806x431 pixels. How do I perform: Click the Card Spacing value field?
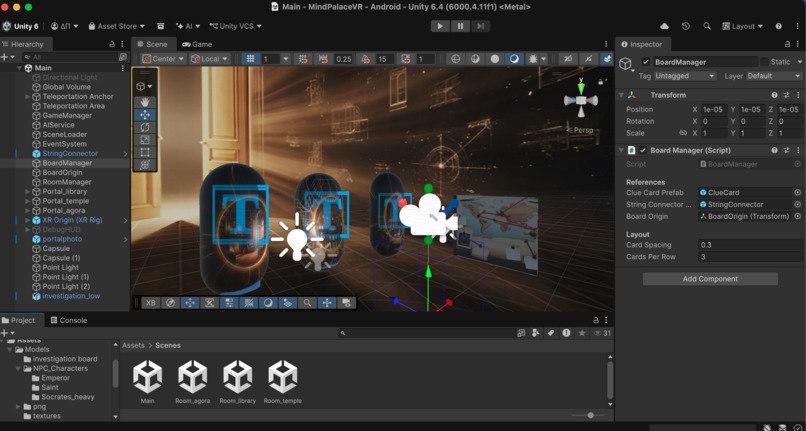751,245
